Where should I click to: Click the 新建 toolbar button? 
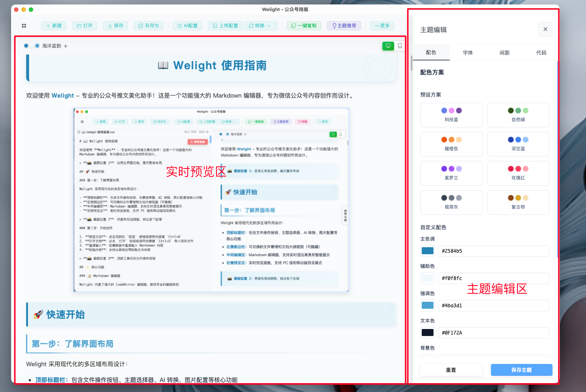(54, 26)
